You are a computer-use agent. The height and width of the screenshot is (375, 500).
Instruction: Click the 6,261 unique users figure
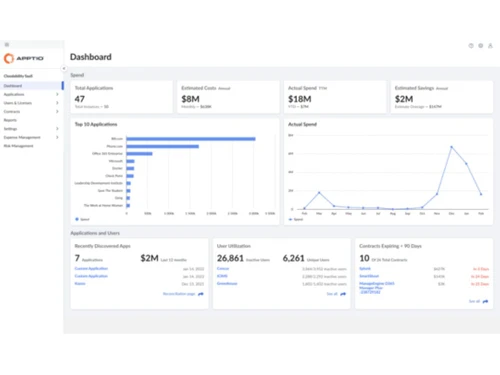294,258
